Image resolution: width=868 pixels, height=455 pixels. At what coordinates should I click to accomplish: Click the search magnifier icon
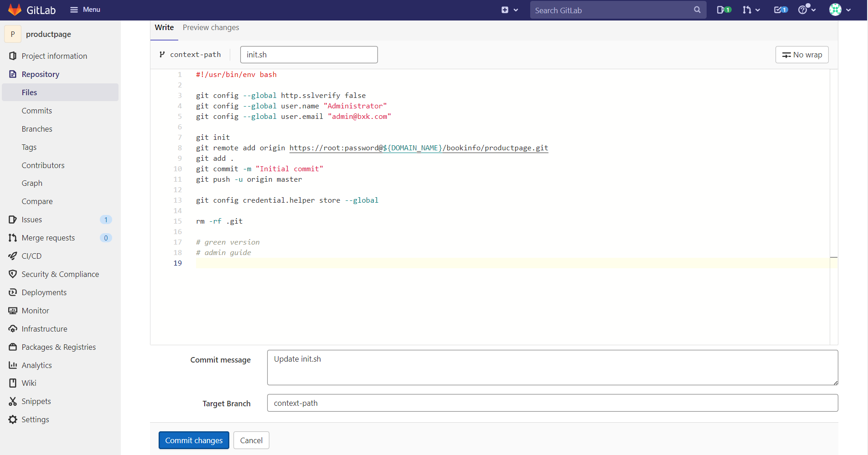[697, 10]
